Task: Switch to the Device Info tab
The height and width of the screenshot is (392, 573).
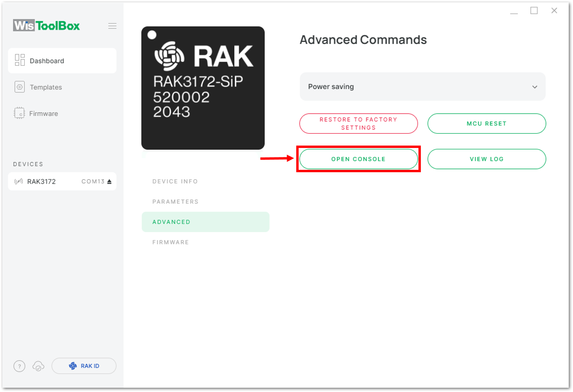Action: [x=175, y=182]
